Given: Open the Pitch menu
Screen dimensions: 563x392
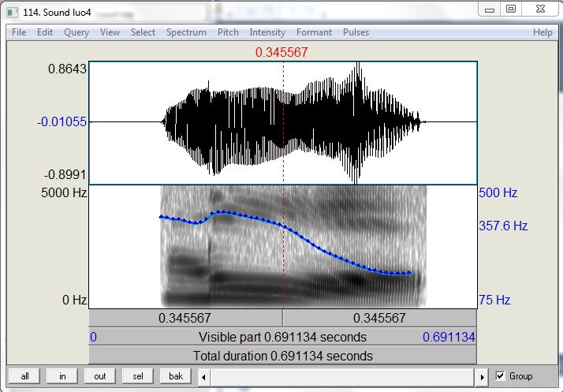Looking at the screenshot, I should tap(228, 32).
